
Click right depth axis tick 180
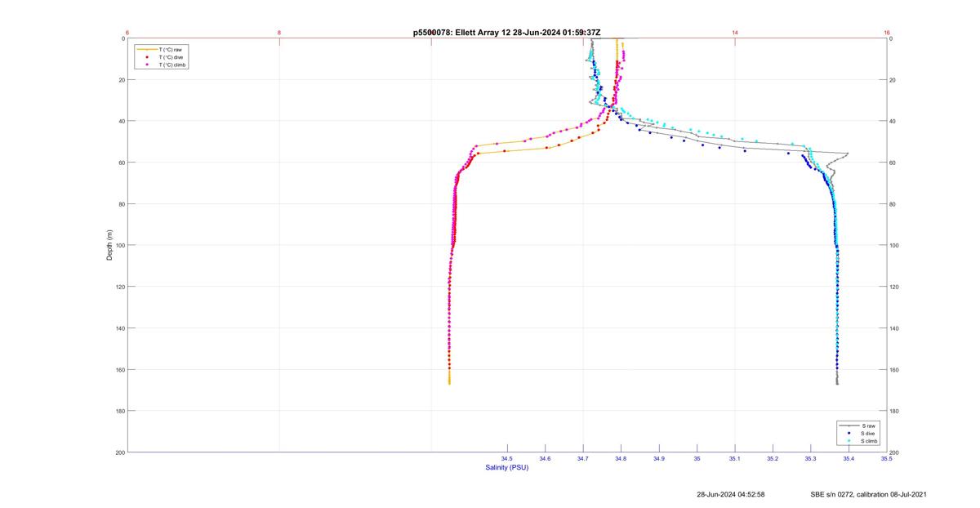pyautogui.click(x=894, y=411)
